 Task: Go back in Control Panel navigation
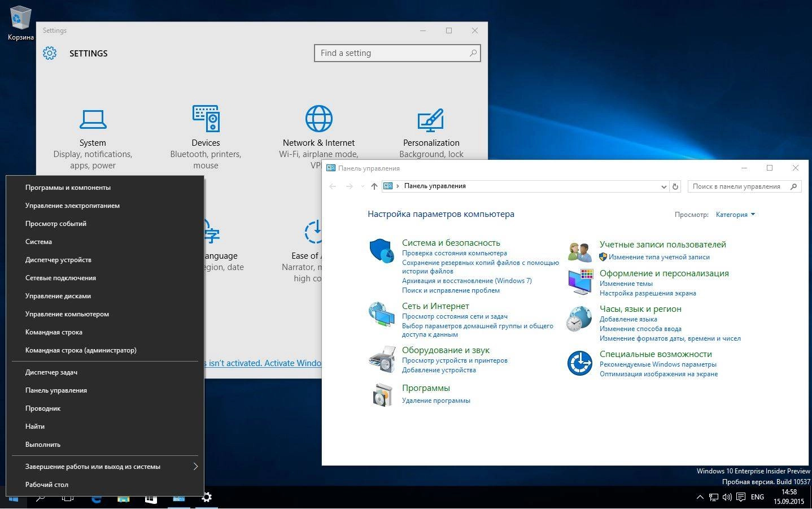333,186
